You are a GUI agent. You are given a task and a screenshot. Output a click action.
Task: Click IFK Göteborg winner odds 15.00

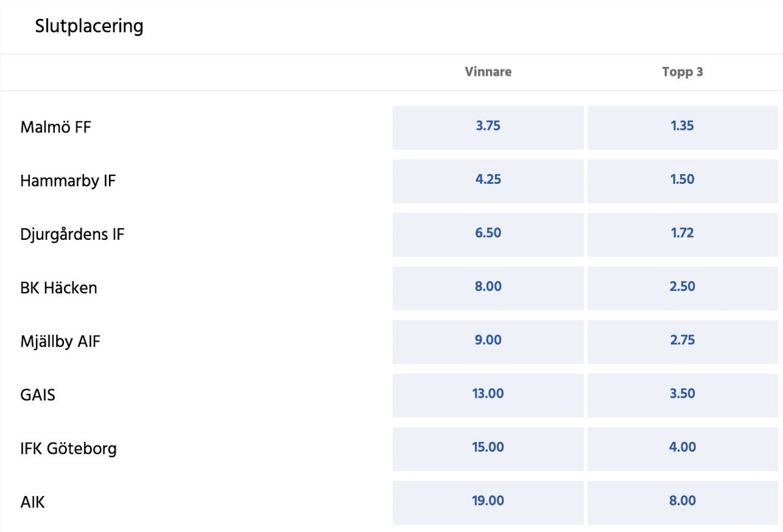pyautogui.click(x=488, y=449)
